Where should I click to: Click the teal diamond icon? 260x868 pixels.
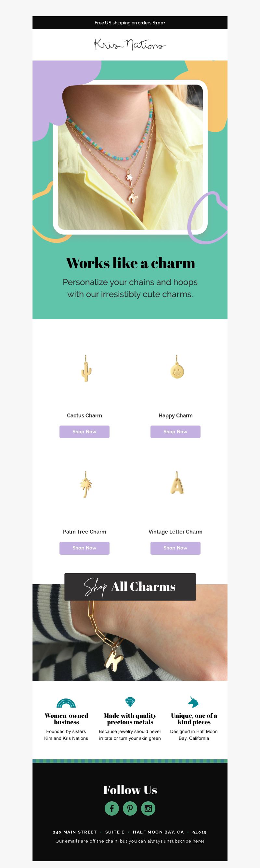(x=130, y=702)
